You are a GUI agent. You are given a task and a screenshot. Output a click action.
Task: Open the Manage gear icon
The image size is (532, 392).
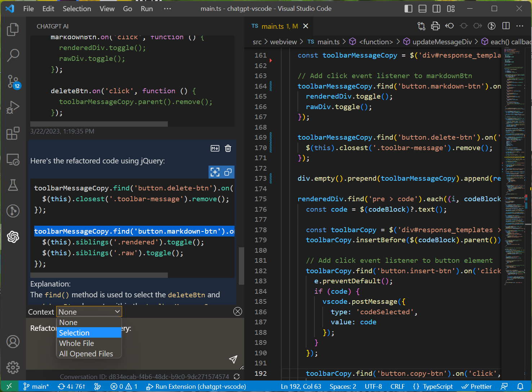pyautogui.click(x=13, y=368)
